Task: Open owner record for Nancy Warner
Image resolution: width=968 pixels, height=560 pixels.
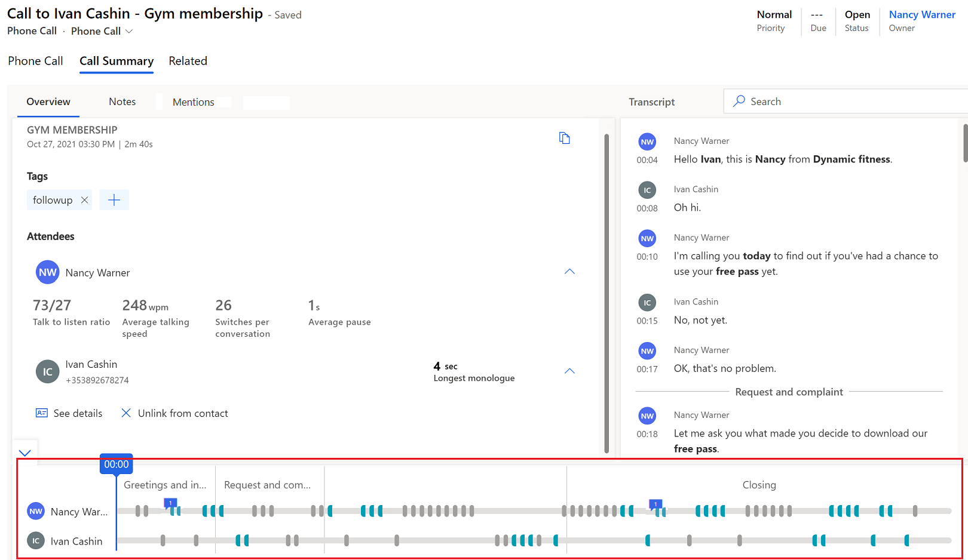Action: (921, 14)
